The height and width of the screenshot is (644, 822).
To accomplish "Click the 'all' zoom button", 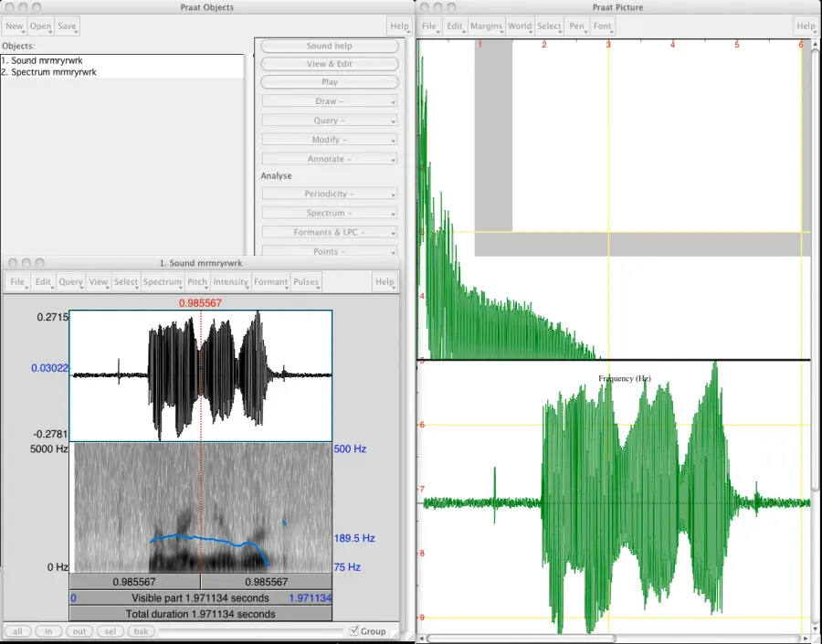I will pyautogui.click(x=18, y=631).
